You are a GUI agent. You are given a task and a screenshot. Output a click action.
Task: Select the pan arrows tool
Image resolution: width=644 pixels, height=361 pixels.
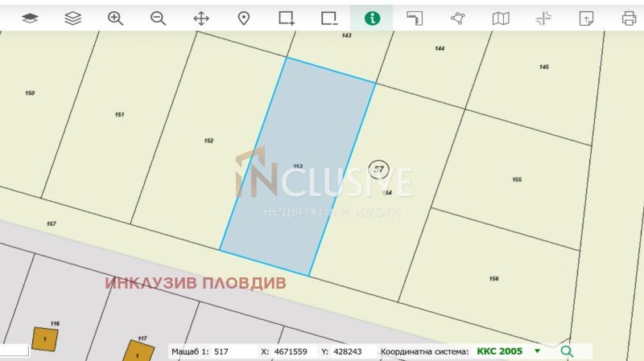(201, 18)
